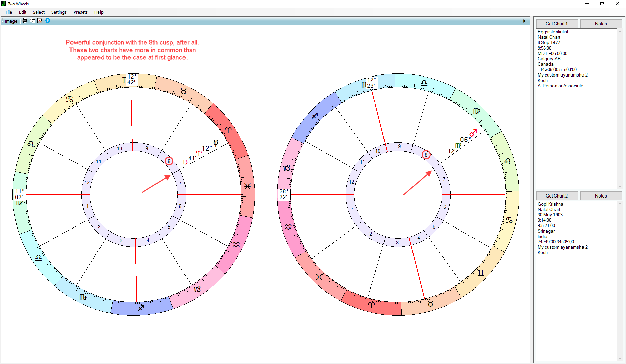The height and width of the screenshot is (364, 626).
Task: Open the Help menu
Action: 99,12
